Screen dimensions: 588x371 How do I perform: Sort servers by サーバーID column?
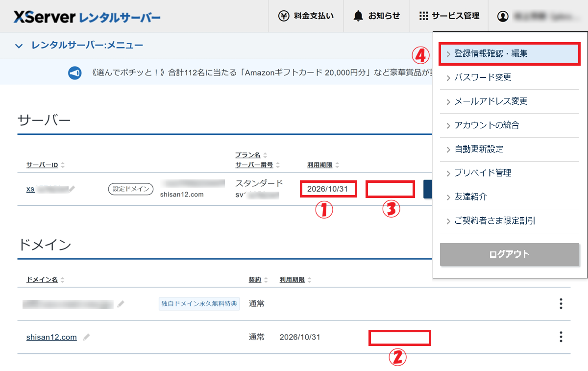click(x=41, y=165)
